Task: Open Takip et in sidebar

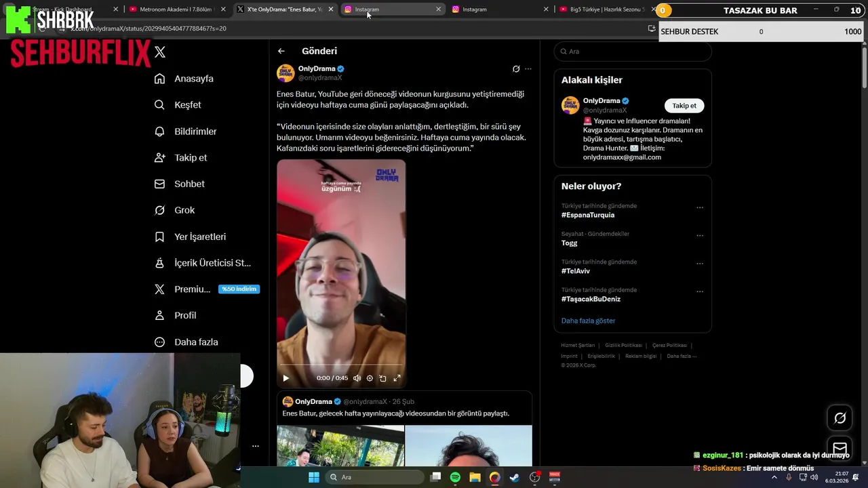Action: pos(180,157)
